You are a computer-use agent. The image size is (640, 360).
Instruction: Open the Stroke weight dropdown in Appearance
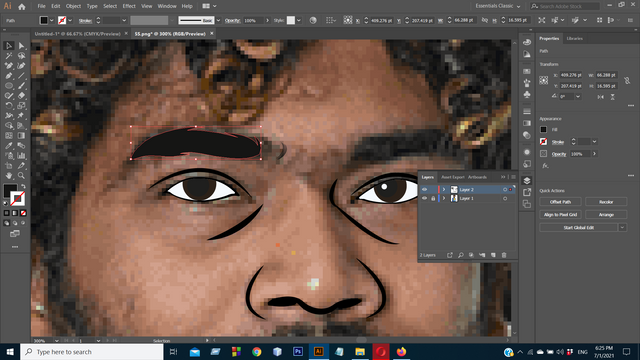click(x=594, y=142)
